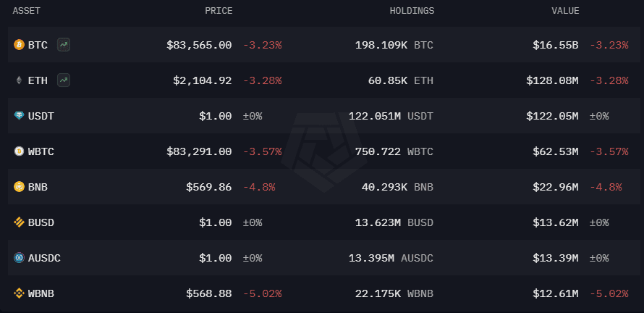
Task: Click the Bitcoin coin icon
Action: click(19, 45)
